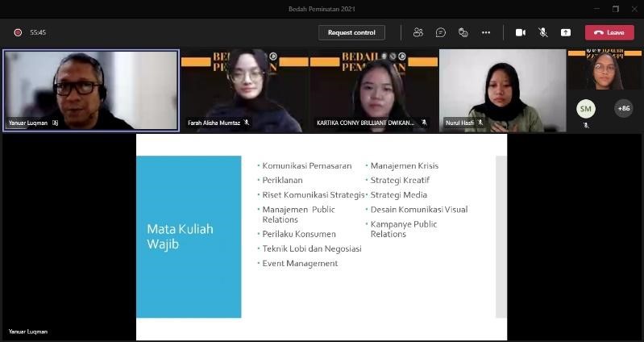Viewport: 644px width, 342px height.
Task: Open the participants panel
Action: point(418,32)
